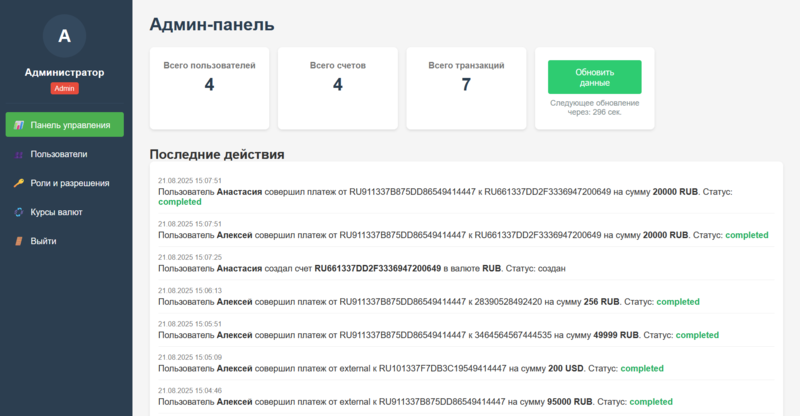Go to Роли и разрешения section
The image size is (800, 416).
click(65, 183)
